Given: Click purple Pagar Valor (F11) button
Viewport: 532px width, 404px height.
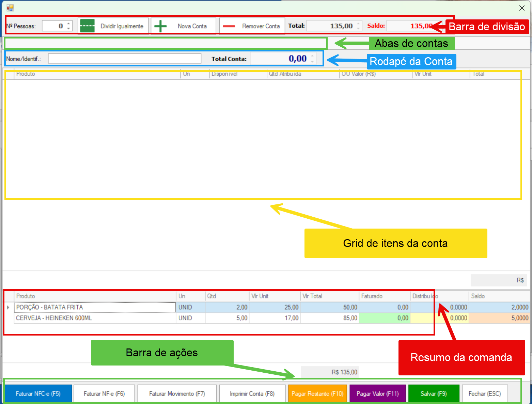Looking at the screenshot, I should click(x=377, y=394).
